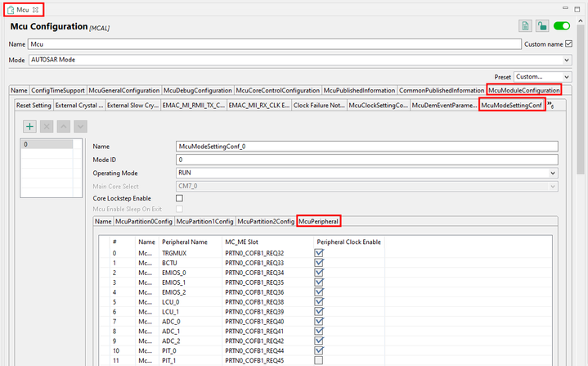Add a new mode setting with plus icon
The image size is (588, 366).
[x=29, y=127]
